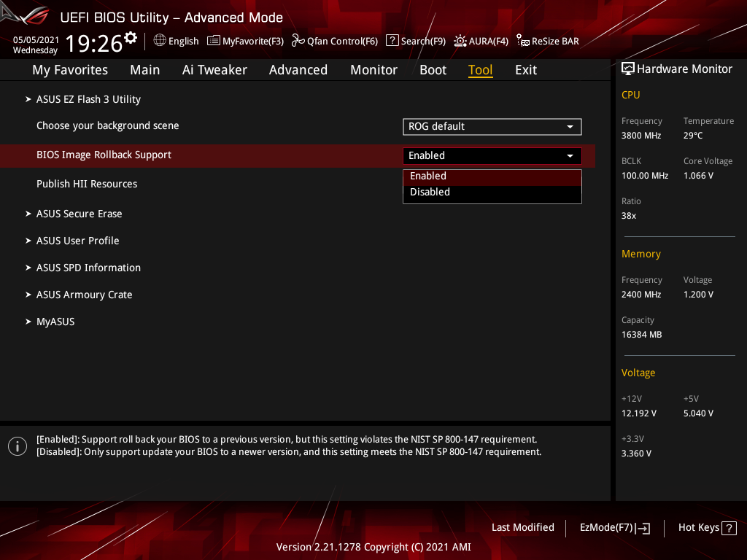Click the globe language icon
The height and width of the screenshot is (560, 747).
point(160,41)
